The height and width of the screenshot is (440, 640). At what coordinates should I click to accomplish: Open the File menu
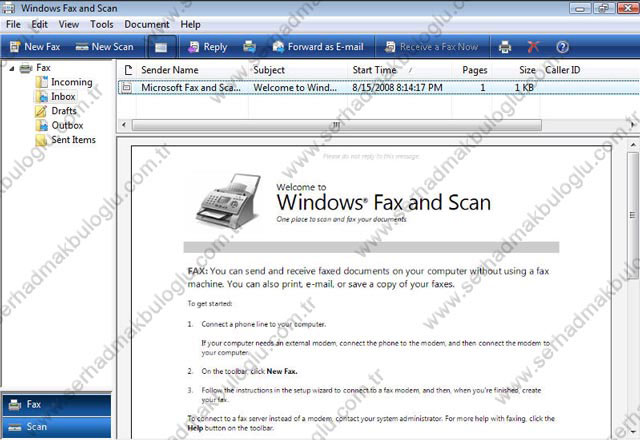tap(13, 24)
